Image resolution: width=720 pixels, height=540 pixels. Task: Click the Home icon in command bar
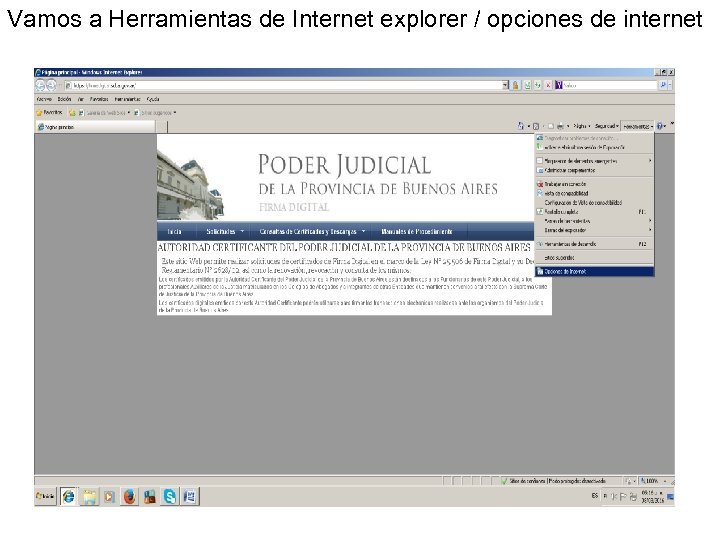tap(521, 126)
